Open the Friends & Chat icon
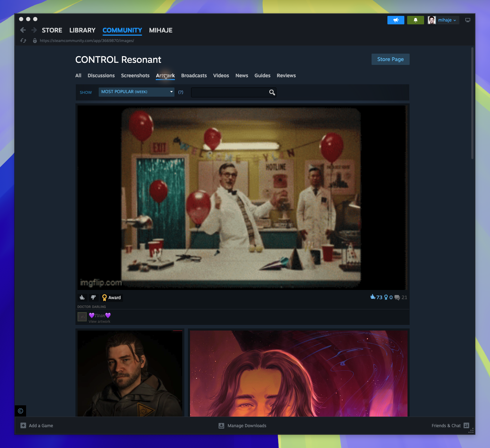This screenshot has height=448, width=490. [x=466, y=425]
